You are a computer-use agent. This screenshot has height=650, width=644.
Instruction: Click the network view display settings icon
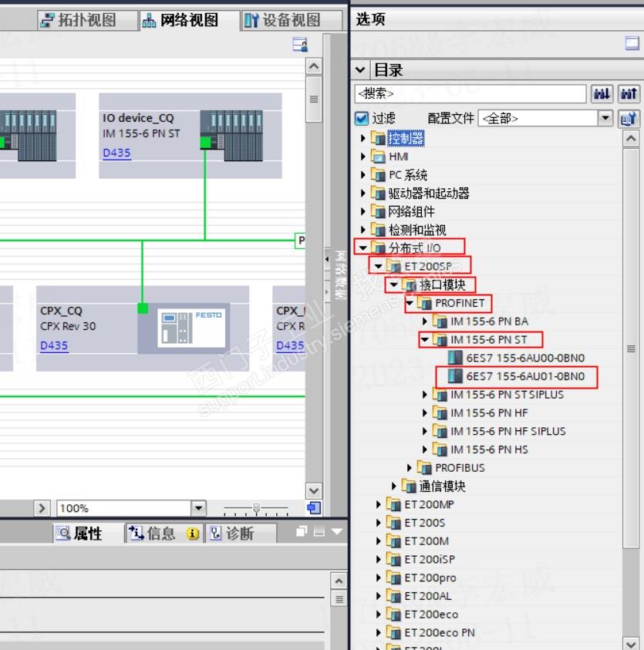pos(300,45)
